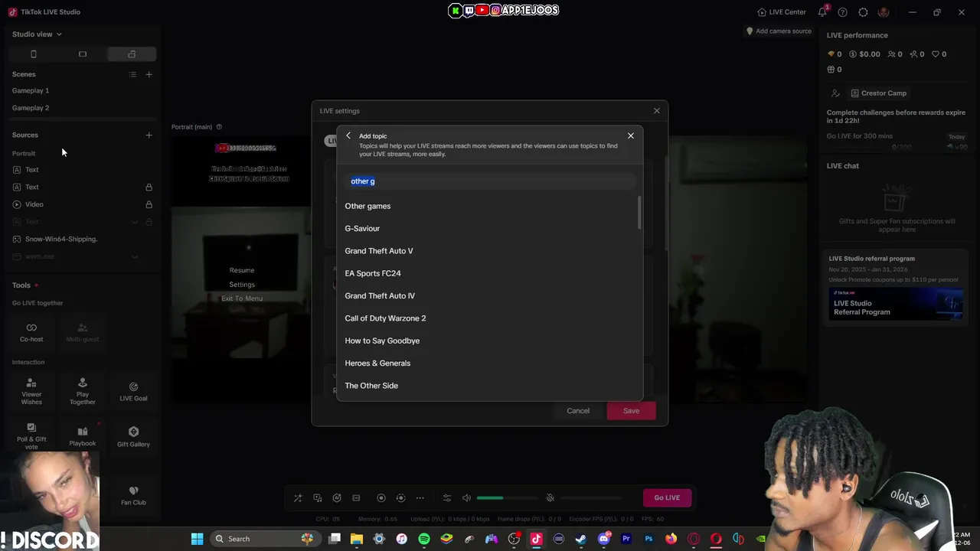
Task: Select 'Heroes & Generals' topic
Action: pyautogui.click(x=377, y=363)
